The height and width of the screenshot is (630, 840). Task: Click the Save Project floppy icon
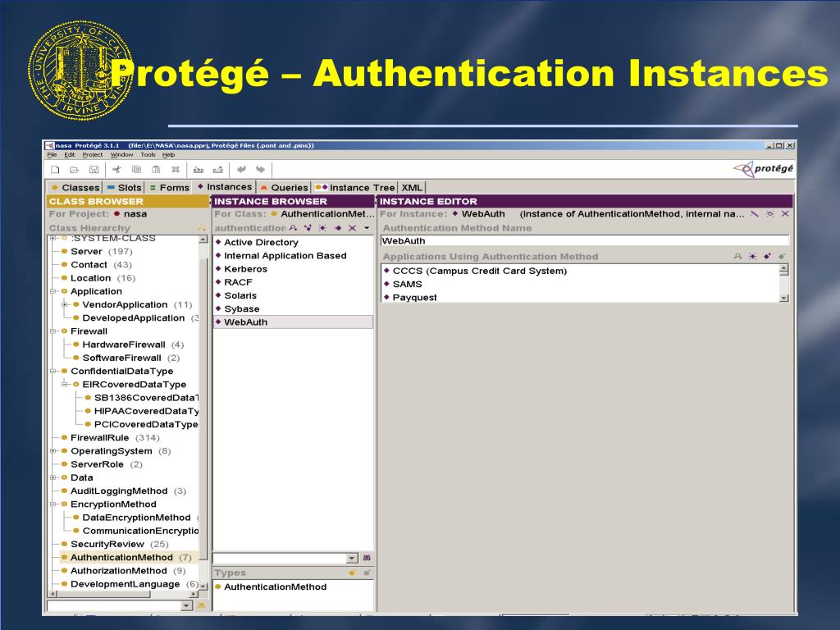(94, 170)
